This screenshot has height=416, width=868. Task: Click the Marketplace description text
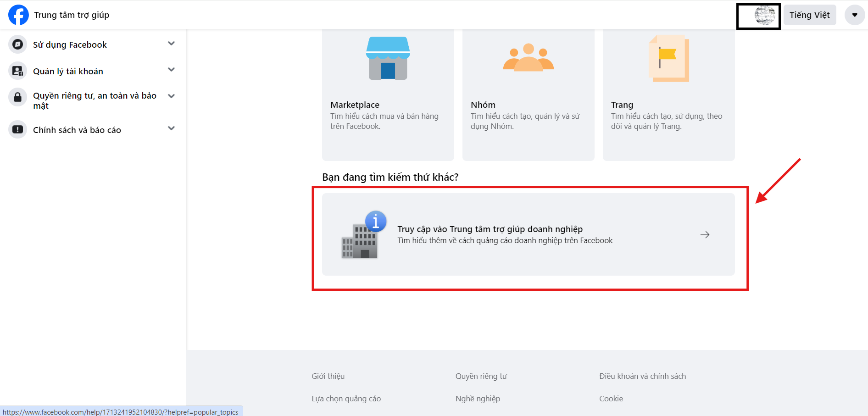[x=384, y=121]
